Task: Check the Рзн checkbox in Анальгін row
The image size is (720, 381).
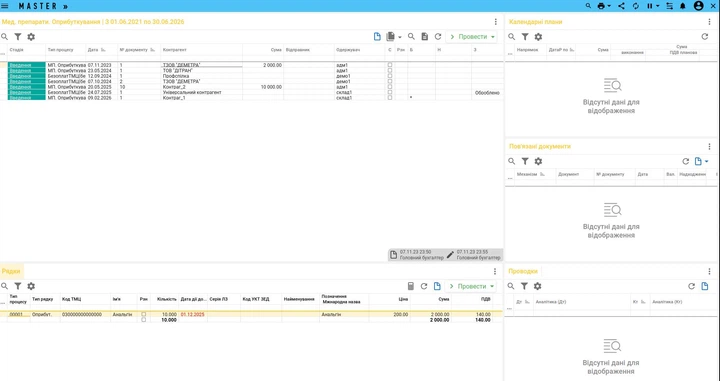Action: click(144, 314)
